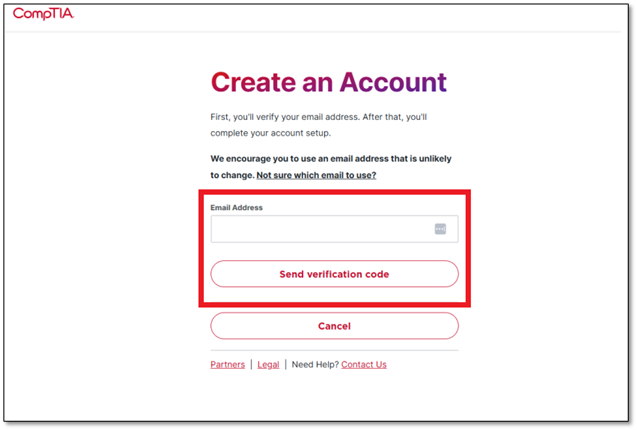Click the separator bar between Legal and Need Help

[286, 365]
